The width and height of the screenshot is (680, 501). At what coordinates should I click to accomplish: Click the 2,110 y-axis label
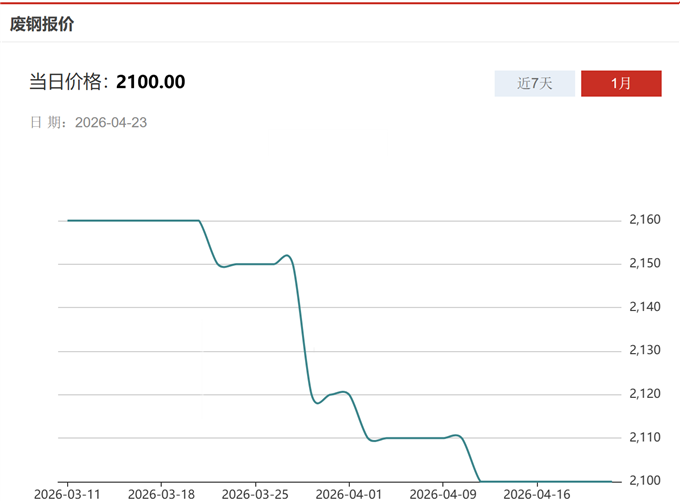point(645,437)
